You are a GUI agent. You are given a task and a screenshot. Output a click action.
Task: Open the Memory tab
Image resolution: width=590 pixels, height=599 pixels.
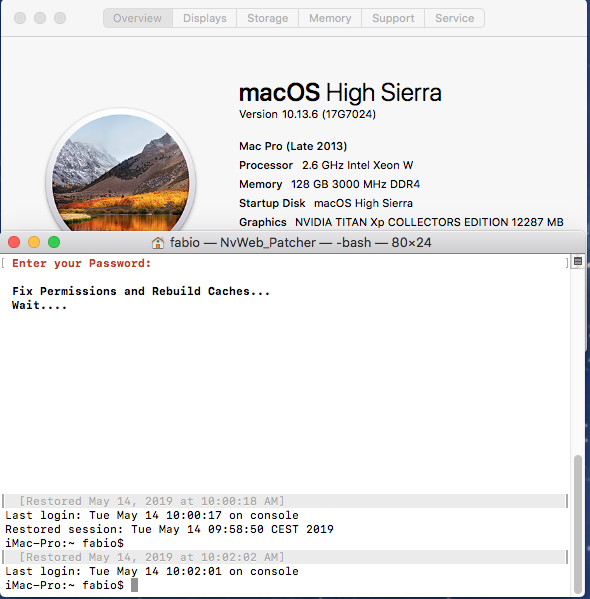pos(330,18)
